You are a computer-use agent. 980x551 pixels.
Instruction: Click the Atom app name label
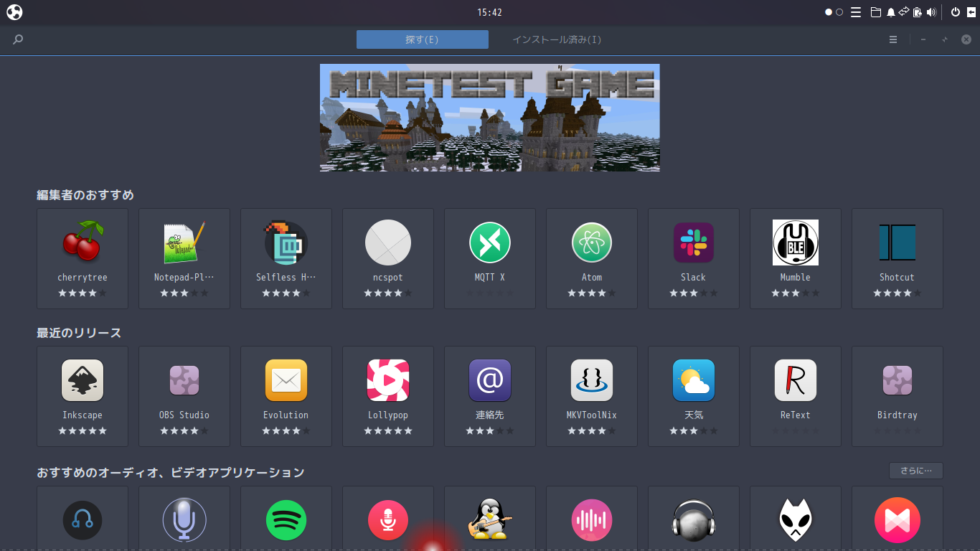[592, 278]
